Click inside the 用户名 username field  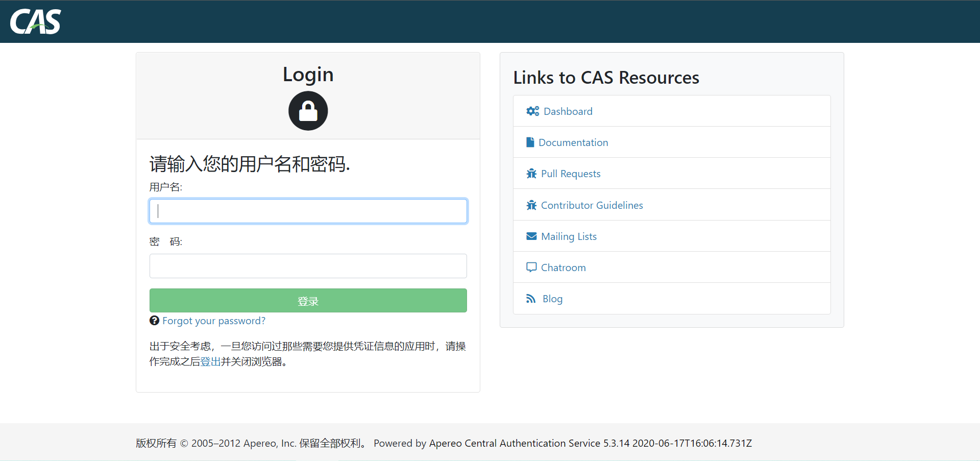point(308,211)
